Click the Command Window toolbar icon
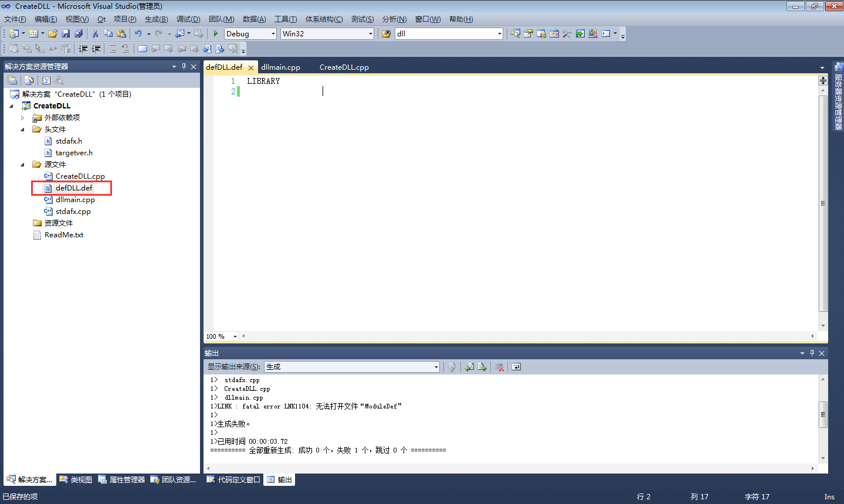Screen dimensions: 844x504 pyautogui.click(x=606, y=33)
